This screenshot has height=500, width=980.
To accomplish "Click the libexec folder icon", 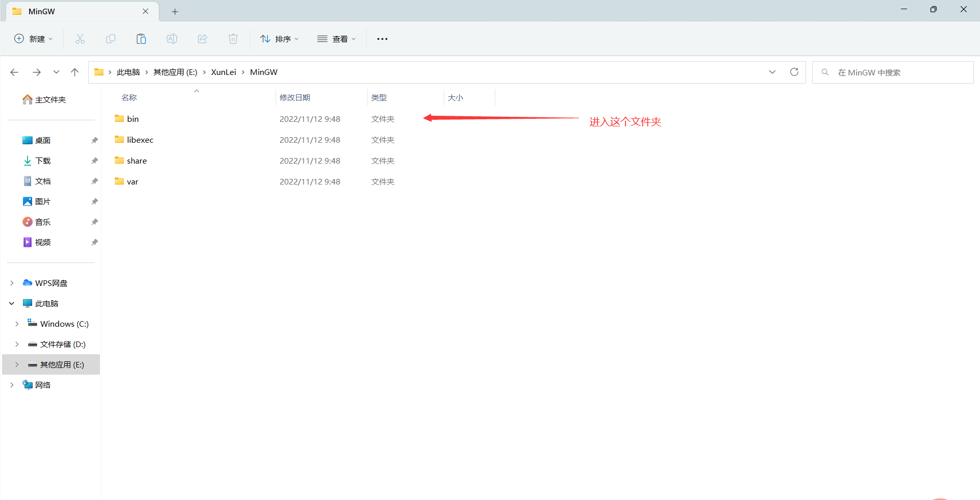I will point(119,139).
